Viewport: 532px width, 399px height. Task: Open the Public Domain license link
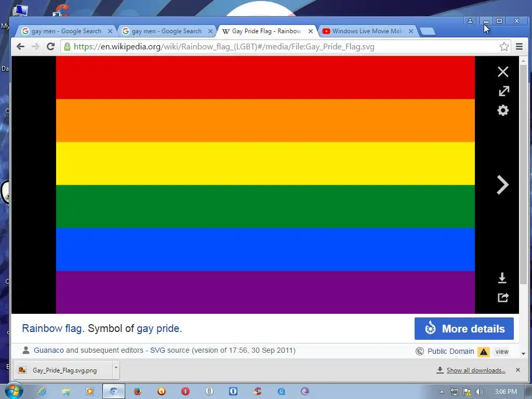[450, 351]
